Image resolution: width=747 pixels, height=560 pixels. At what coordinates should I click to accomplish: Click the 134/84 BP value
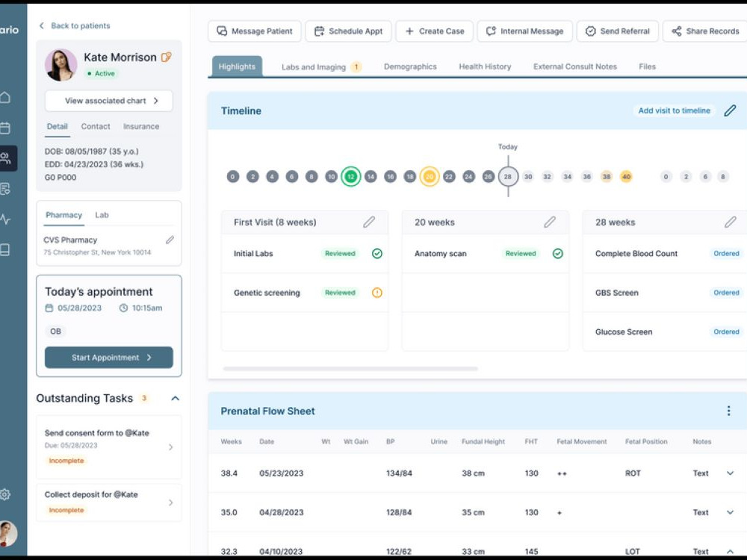(399, 473)
